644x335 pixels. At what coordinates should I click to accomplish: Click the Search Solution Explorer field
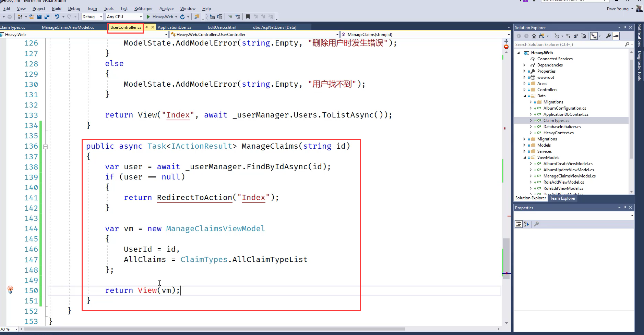(569, 45)
